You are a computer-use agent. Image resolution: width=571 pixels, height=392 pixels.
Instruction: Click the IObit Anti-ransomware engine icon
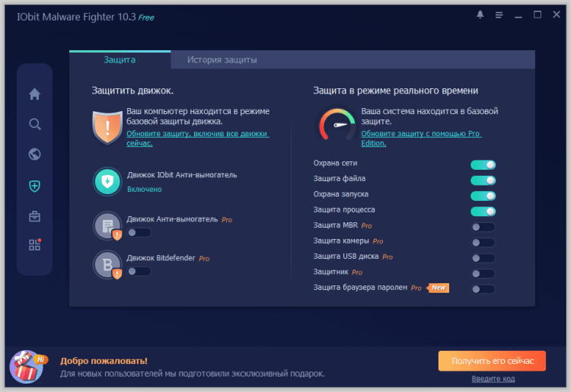coord(107,181)
